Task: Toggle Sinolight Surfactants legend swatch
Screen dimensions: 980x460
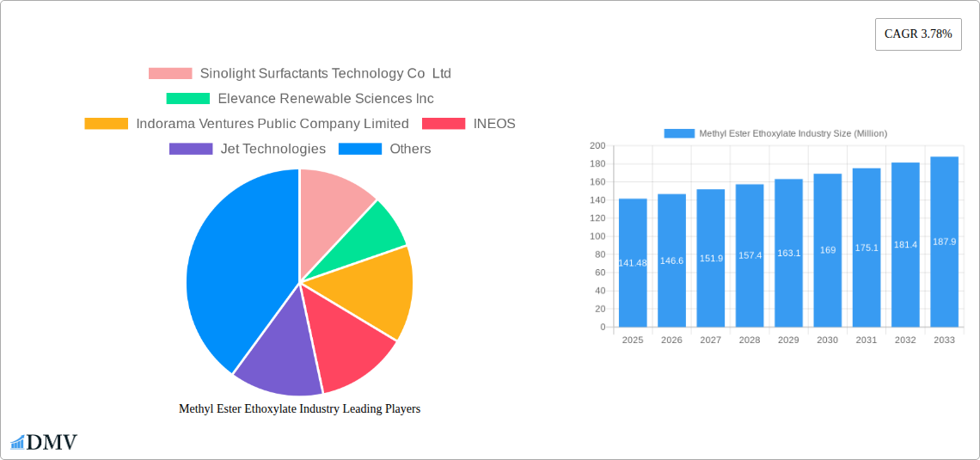Action: click(x=170, y=73)
